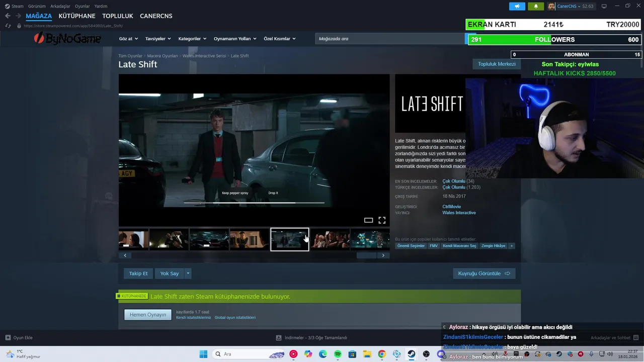Switch to the MAĞAZA tab
The height and width of the screenshot is (362, 644).
pyautogui.click(x=39, y=16)
